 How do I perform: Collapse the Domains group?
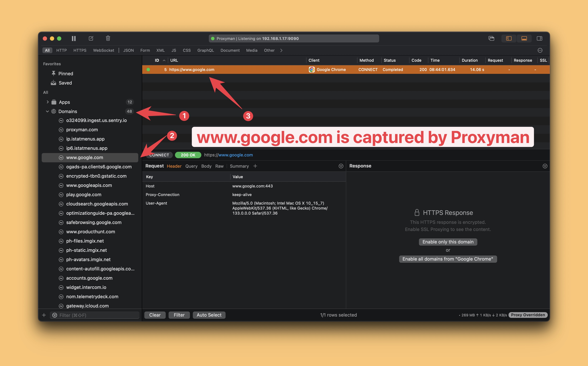(x=47, y=111)
